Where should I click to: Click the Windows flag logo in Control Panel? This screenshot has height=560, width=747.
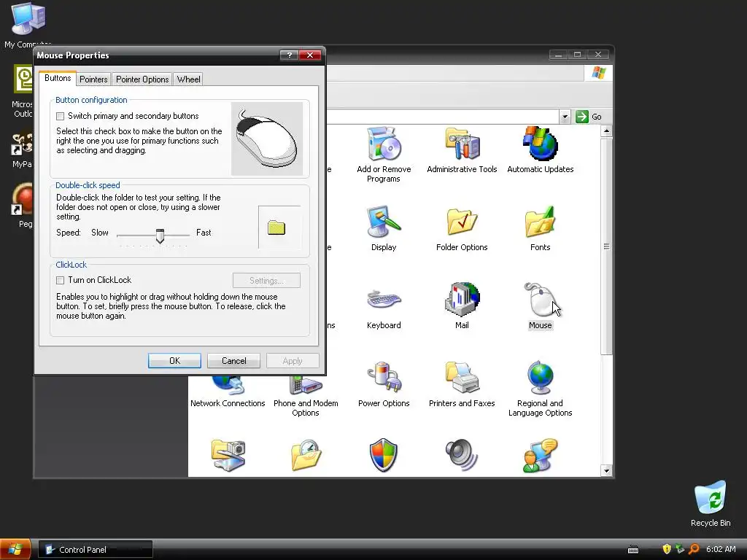click(x=598, y=73)
